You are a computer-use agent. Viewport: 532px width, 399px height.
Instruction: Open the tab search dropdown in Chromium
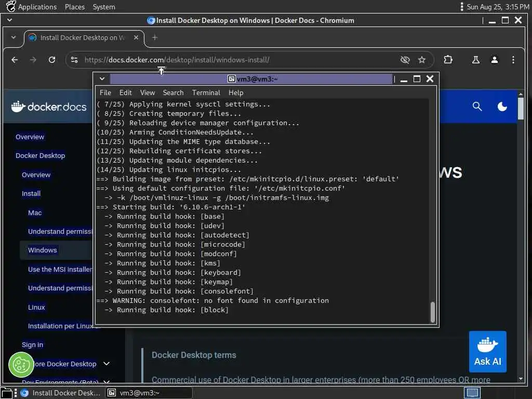(13, 37)
